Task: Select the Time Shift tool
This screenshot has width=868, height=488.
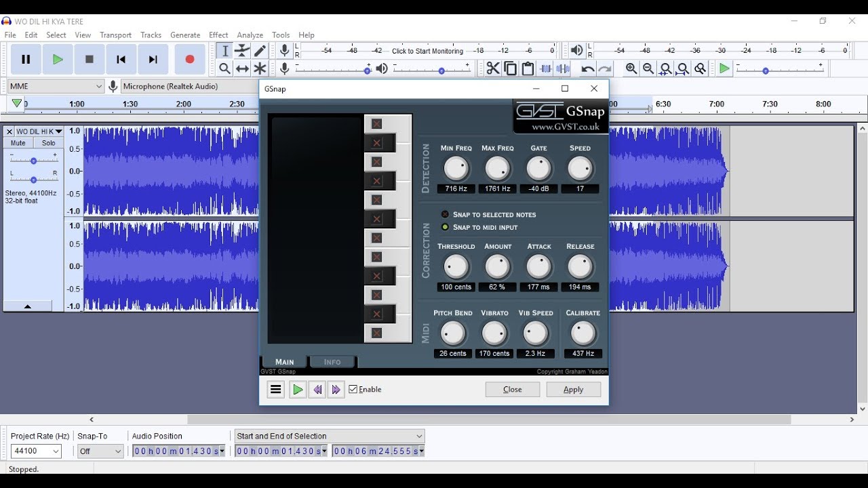Action: pos(242,68)
